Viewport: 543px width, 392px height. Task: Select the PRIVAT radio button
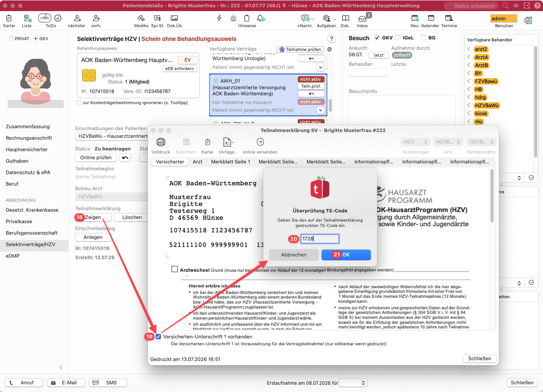pos(11,39)
